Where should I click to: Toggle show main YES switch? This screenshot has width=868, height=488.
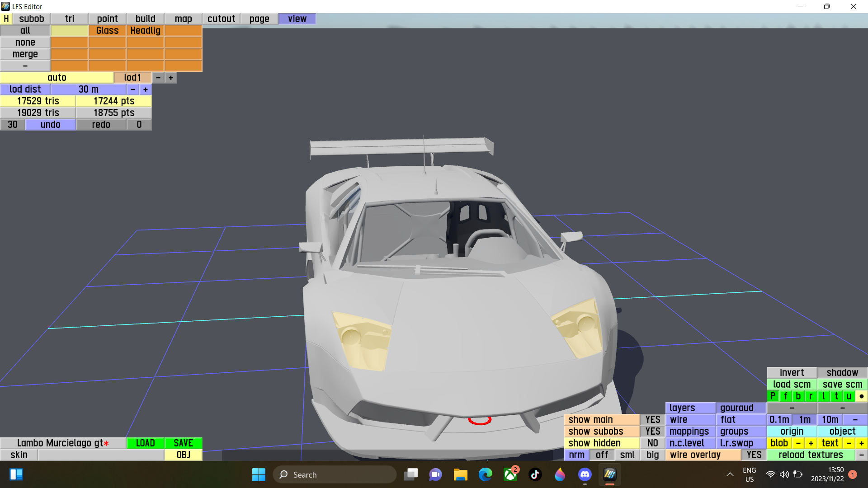click(x=652, y=420)
